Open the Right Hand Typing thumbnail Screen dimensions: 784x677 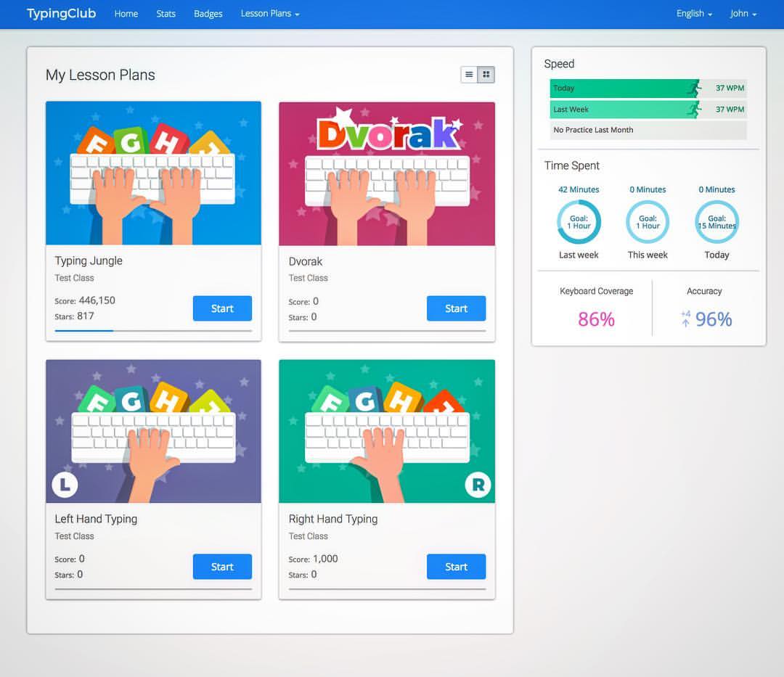pyautogui.click(x=387, y=431)
